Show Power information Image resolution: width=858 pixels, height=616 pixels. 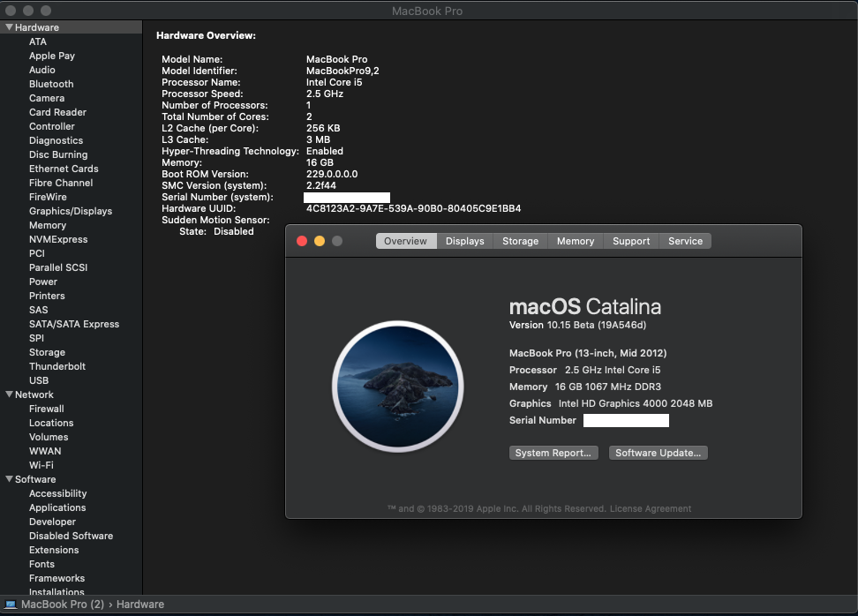pos(43,282)
